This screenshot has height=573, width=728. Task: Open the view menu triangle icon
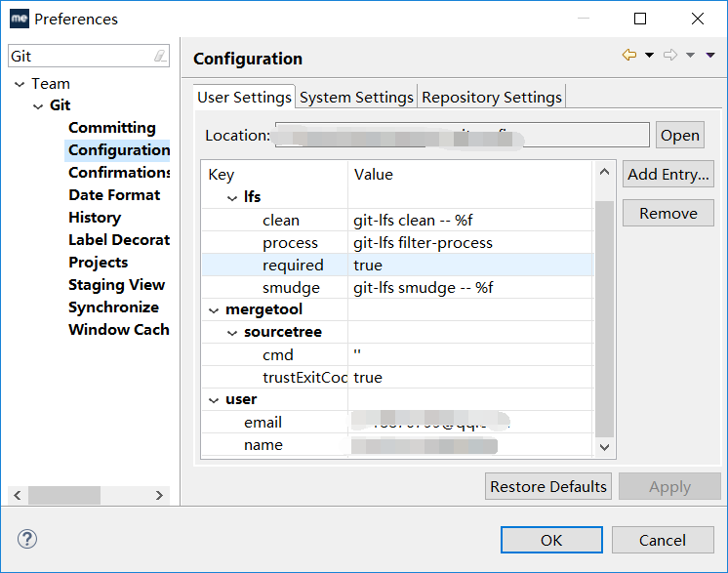coord(710,56)
